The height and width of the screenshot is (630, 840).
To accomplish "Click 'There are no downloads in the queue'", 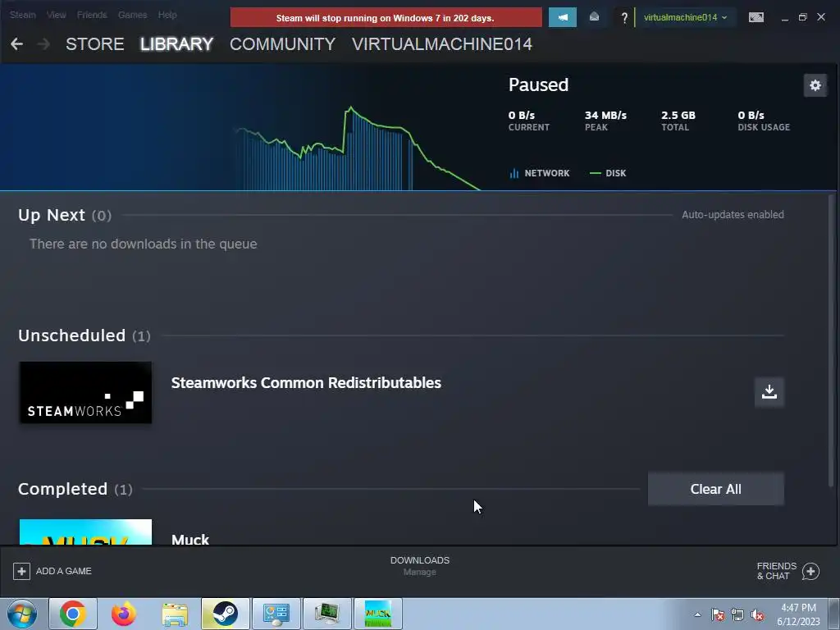I will coord(143,244).
